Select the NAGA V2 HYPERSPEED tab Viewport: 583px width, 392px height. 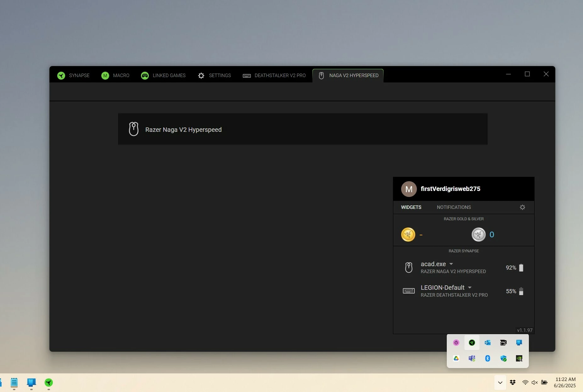click(348, 76)
